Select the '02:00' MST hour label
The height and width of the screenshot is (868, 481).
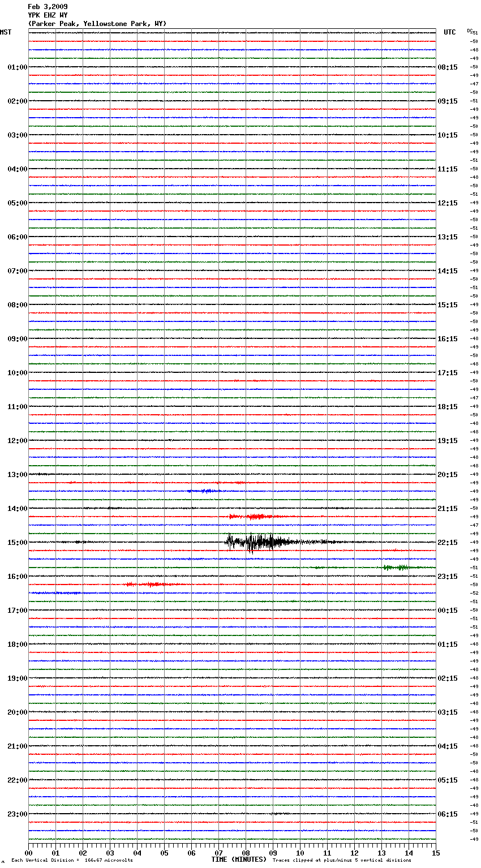(17, 101)
